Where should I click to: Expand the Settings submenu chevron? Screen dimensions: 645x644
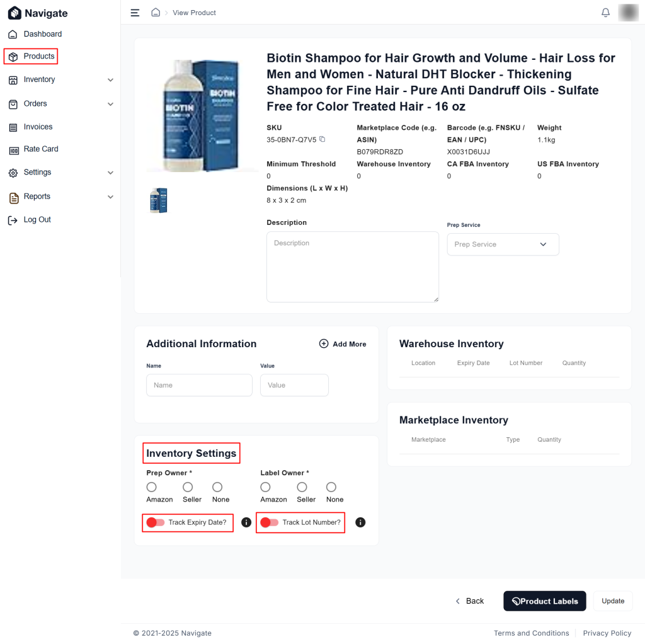[110, 173]
